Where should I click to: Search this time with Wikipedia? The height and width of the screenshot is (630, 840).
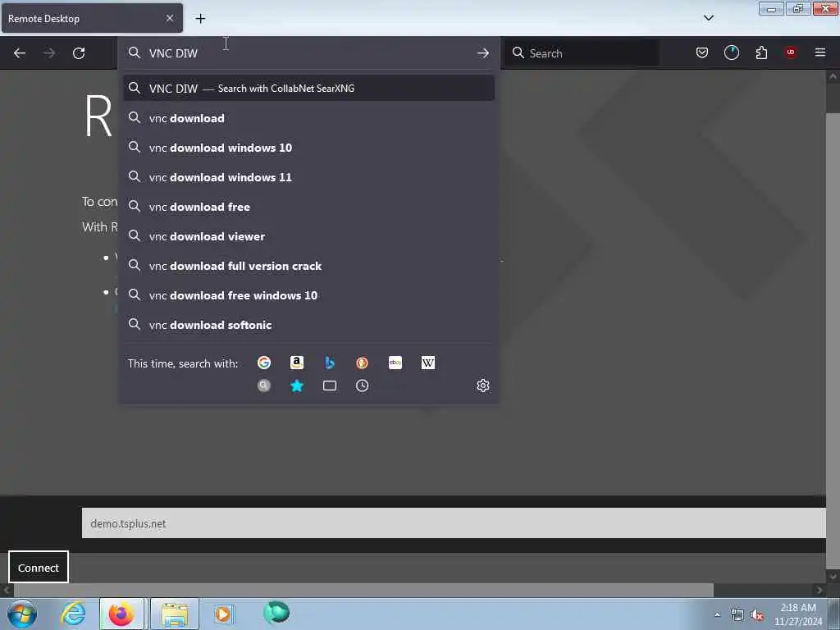click(x=428, y=363)
